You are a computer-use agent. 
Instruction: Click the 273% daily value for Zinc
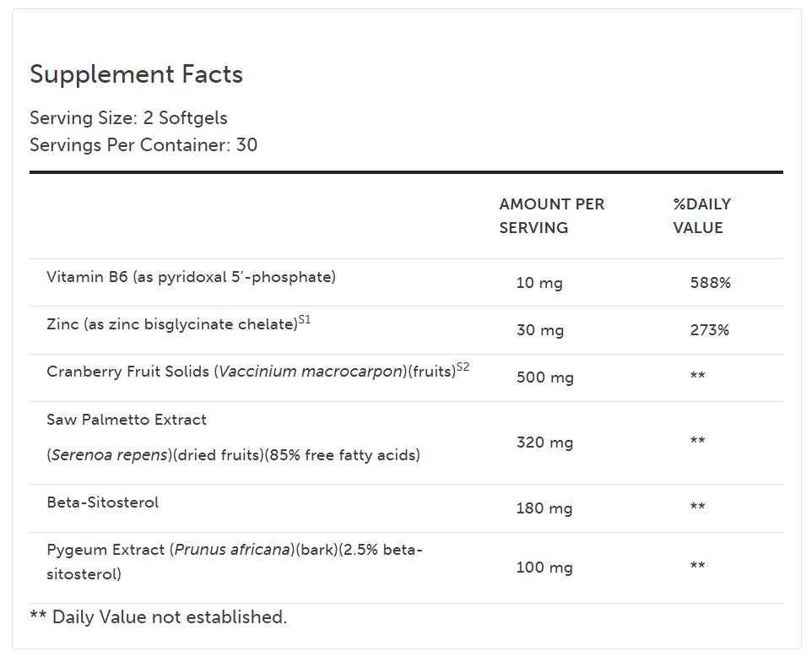pyautogui.click(x=709, y=330)
